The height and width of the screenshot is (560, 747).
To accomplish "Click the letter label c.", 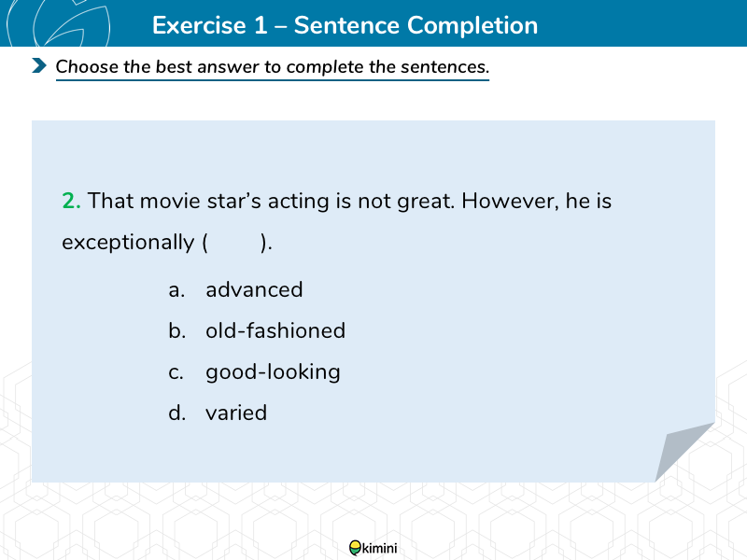I will pos(176,372).
